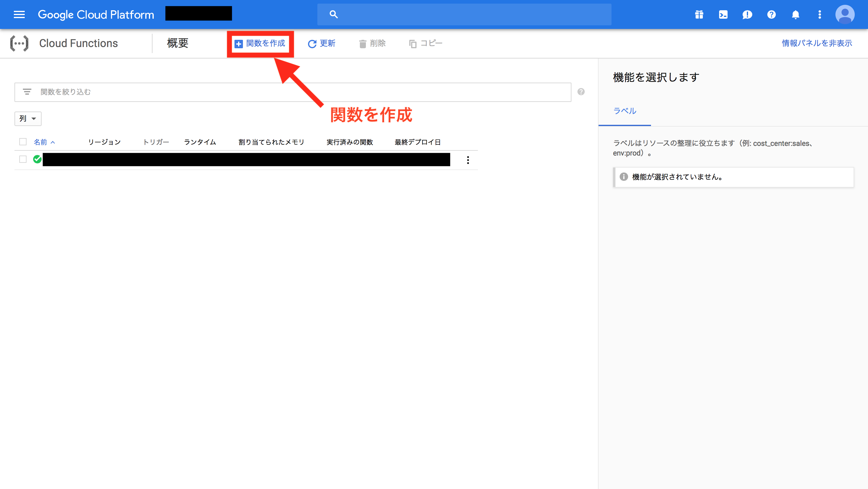The height and width of the screenshot is (489, 868).
Task: Open the 列 columns dropdown
Action: click(x=28, y=118)
